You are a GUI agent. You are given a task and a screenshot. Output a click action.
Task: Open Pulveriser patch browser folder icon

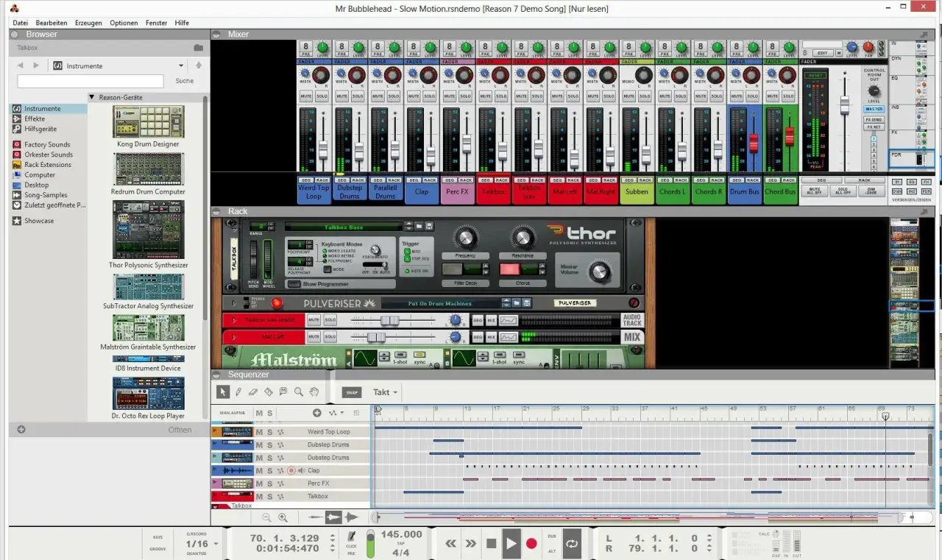pyautogui.click(x=517, y=302)
